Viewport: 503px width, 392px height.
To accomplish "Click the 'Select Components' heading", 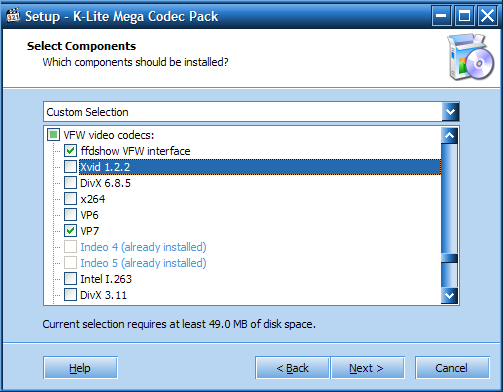I will [81, 46].
